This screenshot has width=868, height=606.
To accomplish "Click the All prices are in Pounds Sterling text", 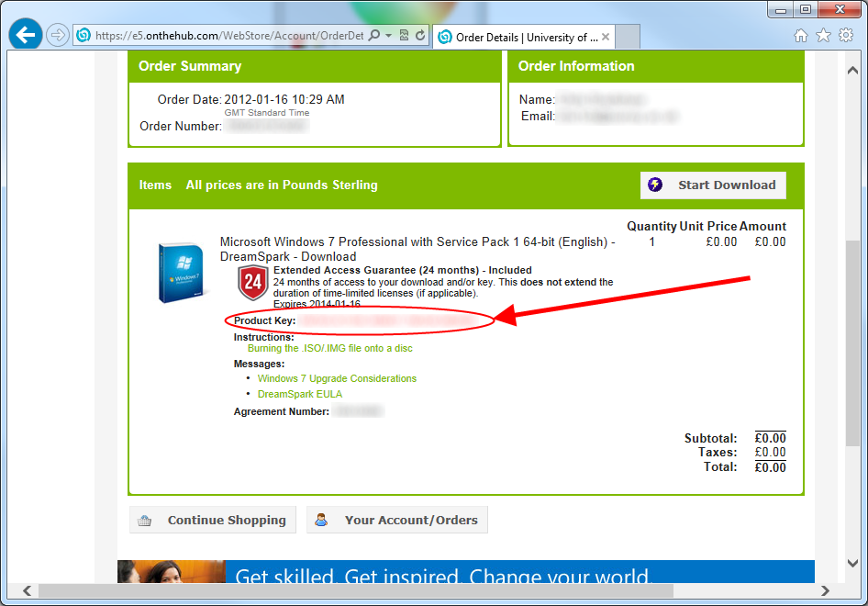I will (282, 185).
